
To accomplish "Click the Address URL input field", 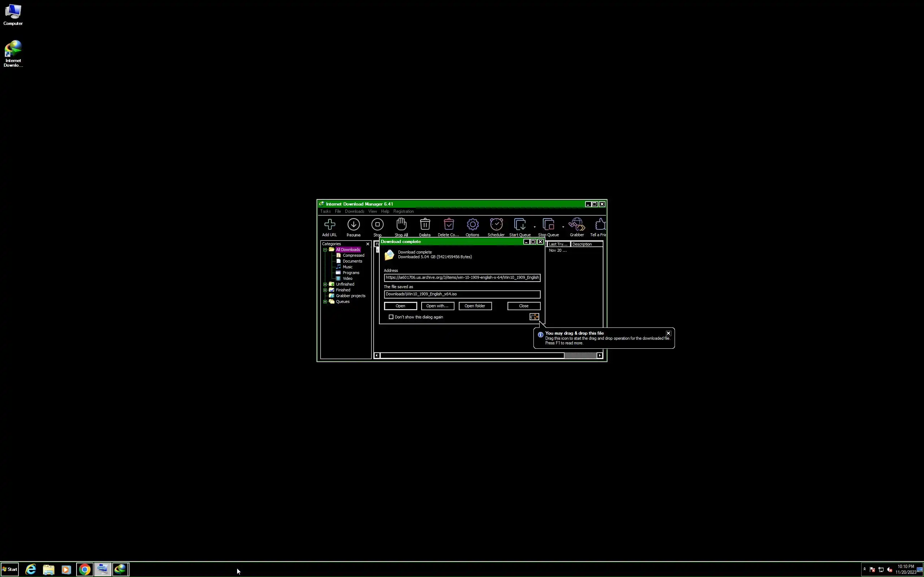I will (x=462, y=278).
